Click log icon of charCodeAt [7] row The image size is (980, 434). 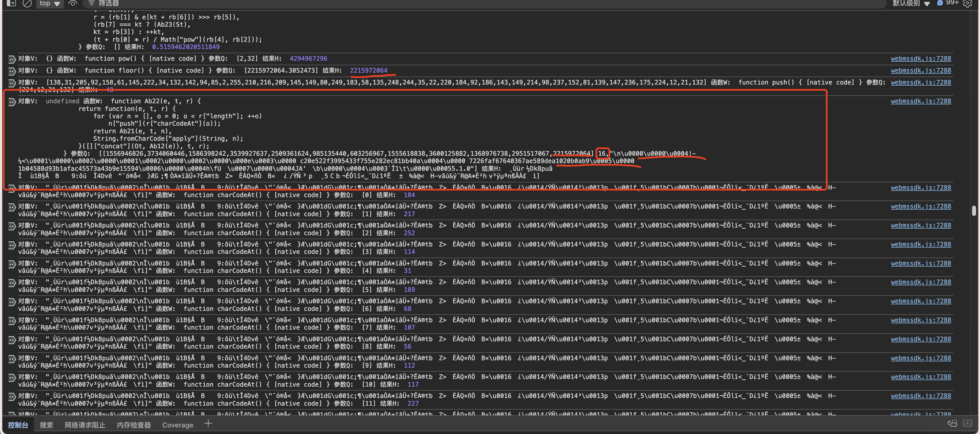coord(12,321)
